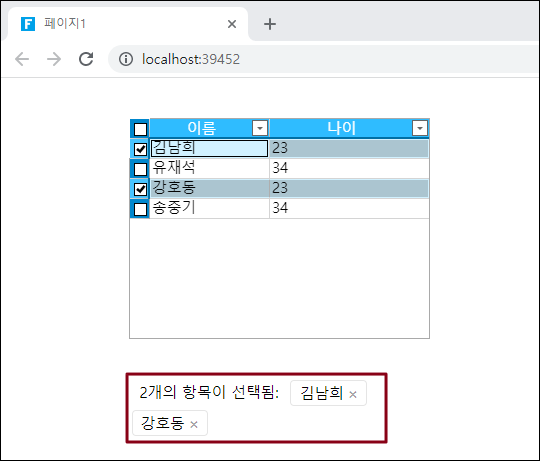Uncheck the 김남희 row checkbox
Screen dimensions: 540x461
140,149
